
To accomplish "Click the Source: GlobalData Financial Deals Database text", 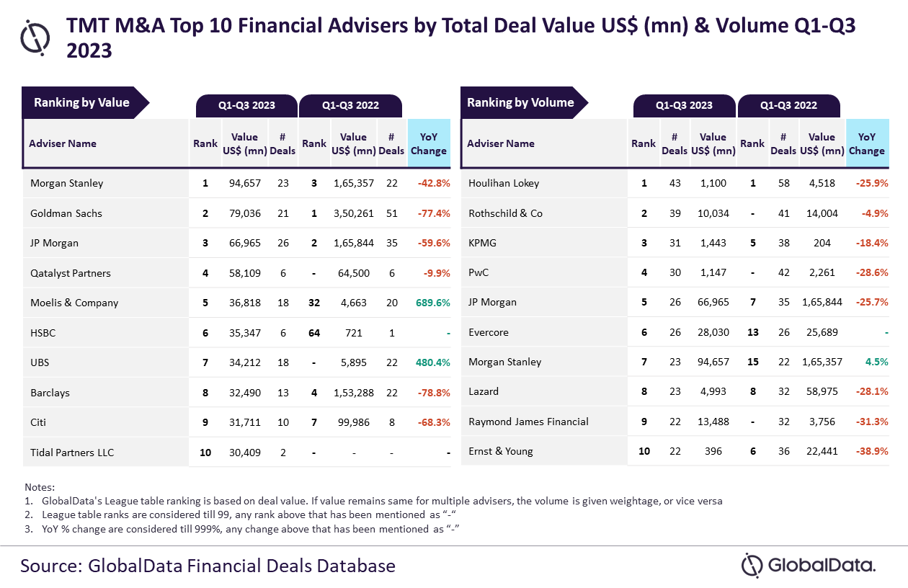I will (x=208, y=565).
